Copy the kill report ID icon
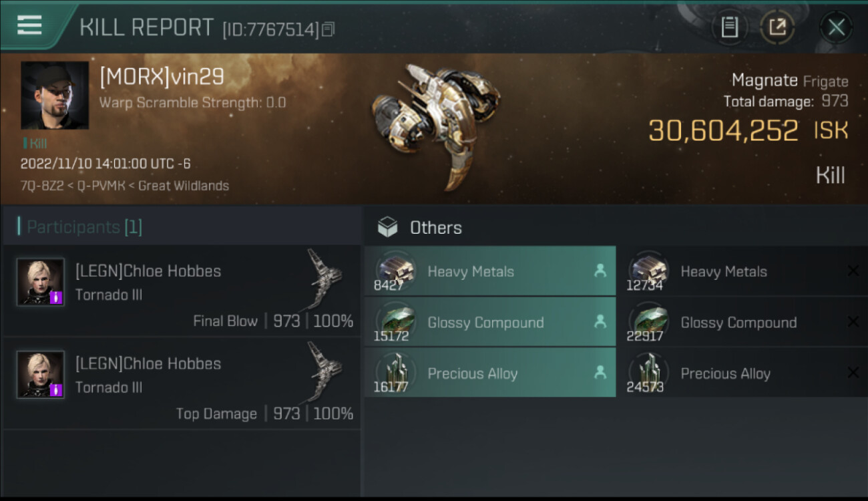This screenshot has height=501, width=868. pos(328,29)
